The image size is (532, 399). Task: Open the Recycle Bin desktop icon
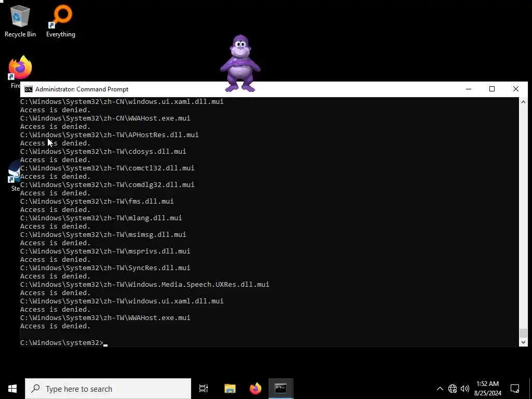[x=20, y=21]
